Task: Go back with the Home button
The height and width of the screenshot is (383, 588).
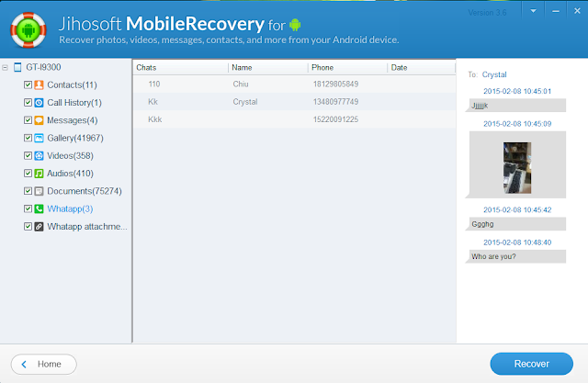Action: (44, 364)
